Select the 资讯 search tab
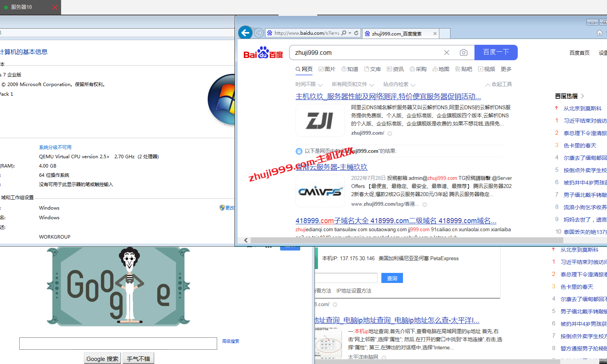607x364 pixels. coord(395,69)
